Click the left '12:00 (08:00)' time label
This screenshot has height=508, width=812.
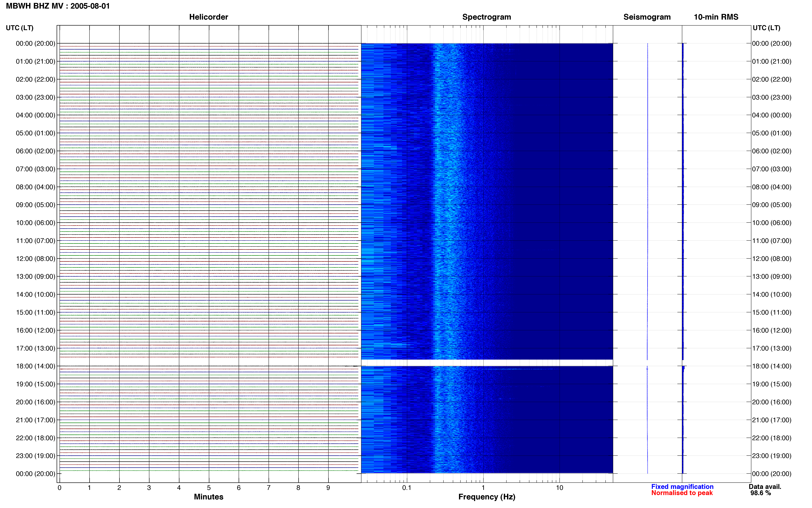(x=36, y=259)
